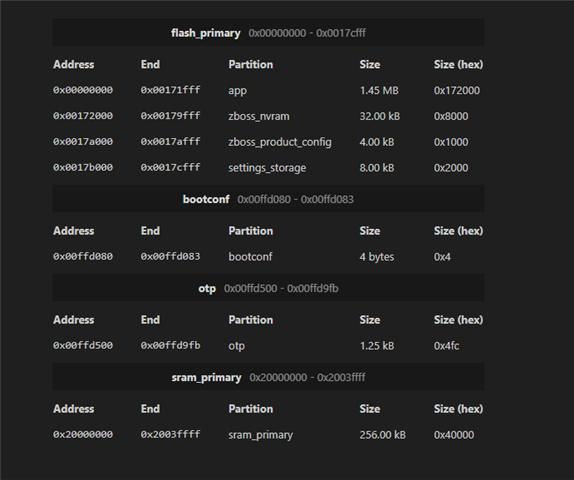
Task: Select the hex size 0x172000
Action: pyautogui.click(x=457, y=90)
